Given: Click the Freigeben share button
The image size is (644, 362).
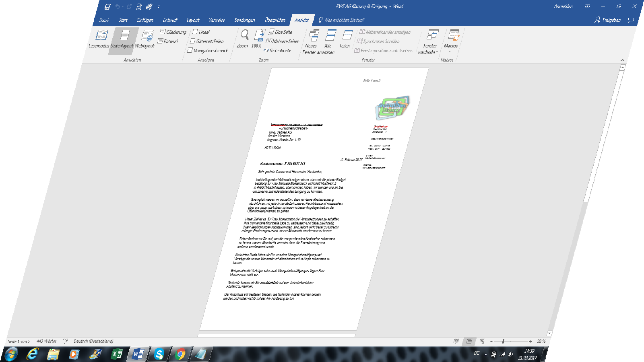Looking at the screenshot, I should point(607,20).
